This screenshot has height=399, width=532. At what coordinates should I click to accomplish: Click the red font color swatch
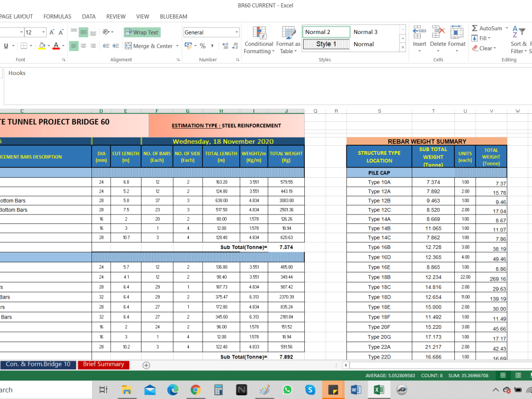coord(56,46)
